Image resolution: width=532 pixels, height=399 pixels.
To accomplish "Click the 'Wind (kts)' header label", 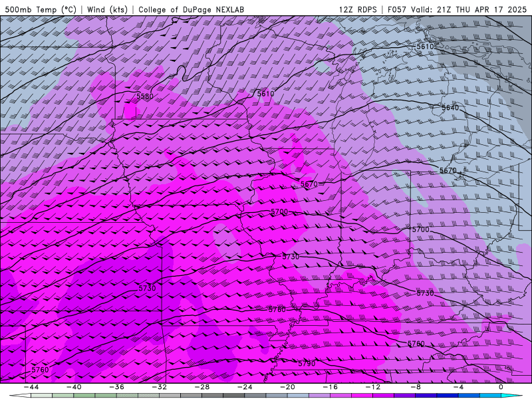I will click(107, 9).
